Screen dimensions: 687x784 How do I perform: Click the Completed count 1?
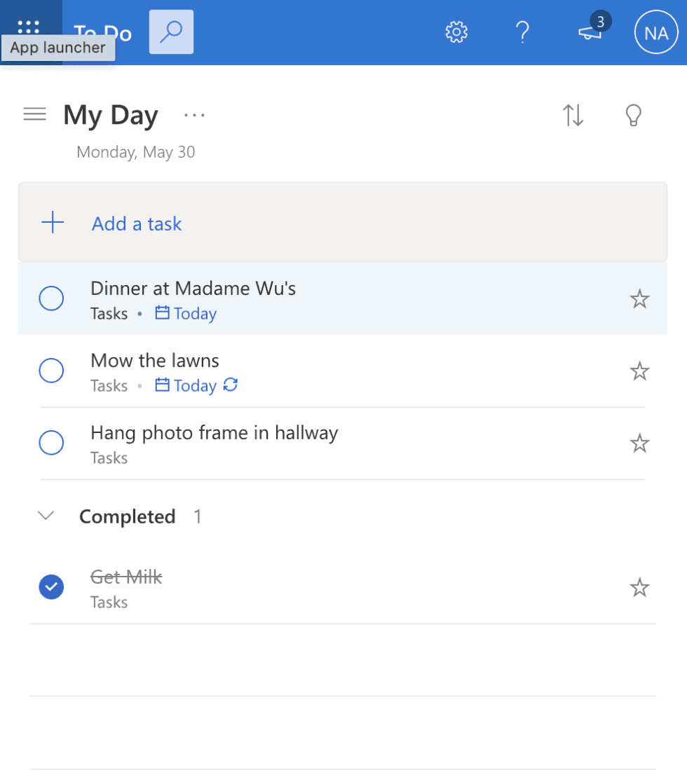(198, 516)
